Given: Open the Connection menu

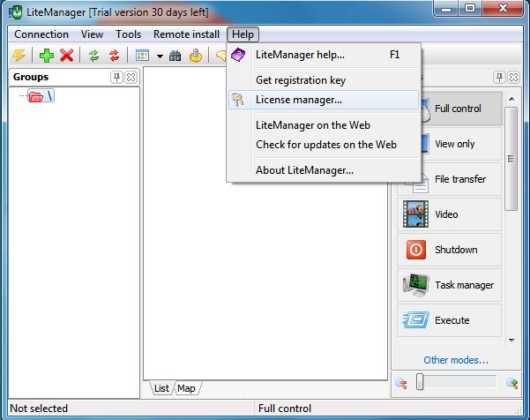Looking at the screenshot, I should click(41, 34).
